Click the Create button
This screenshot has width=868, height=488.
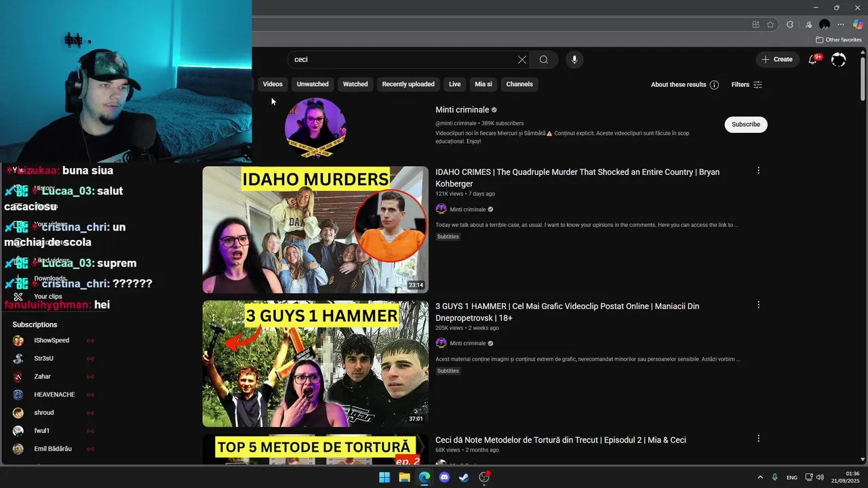(x=776, y=60)
